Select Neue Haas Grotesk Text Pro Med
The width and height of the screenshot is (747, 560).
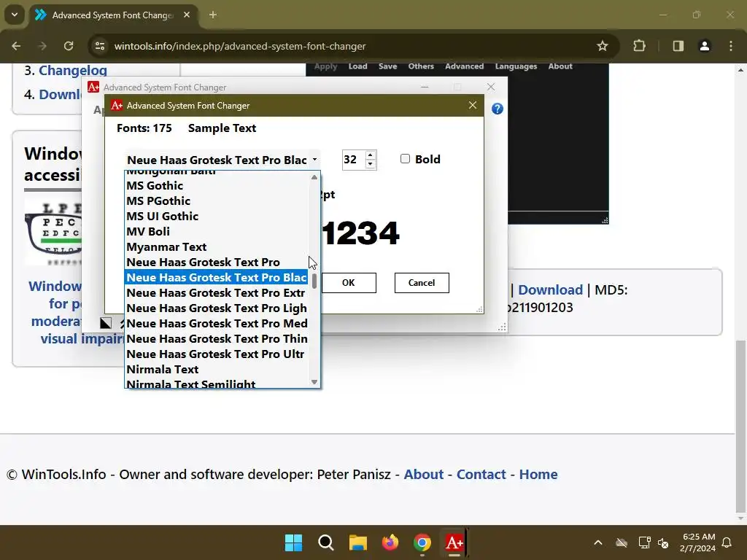pyautogui.click(x=217, y=323)
